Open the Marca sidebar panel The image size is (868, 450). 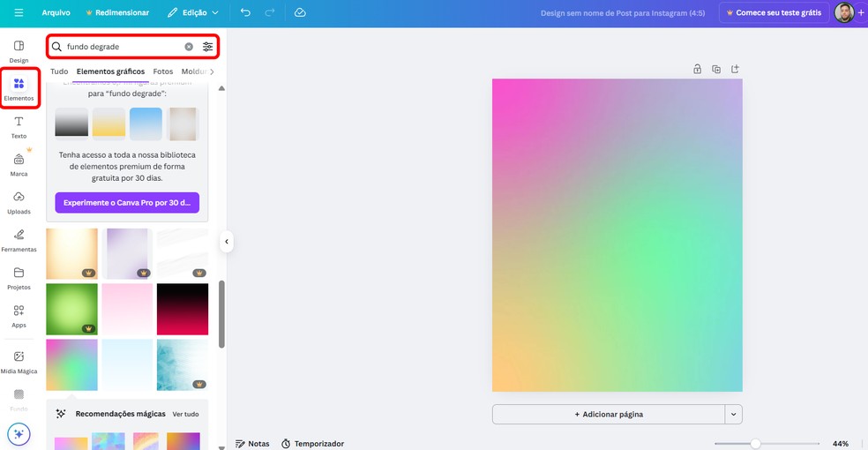click(x=19, y=165)
